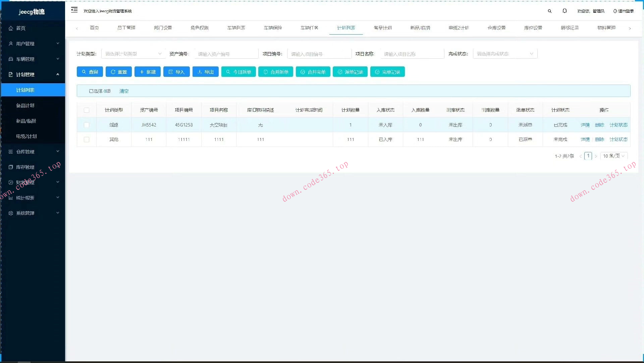The width and height of the screenshot is (644, 363).
Task: Click the 导出 export button
Action: [x=205, y=72]
